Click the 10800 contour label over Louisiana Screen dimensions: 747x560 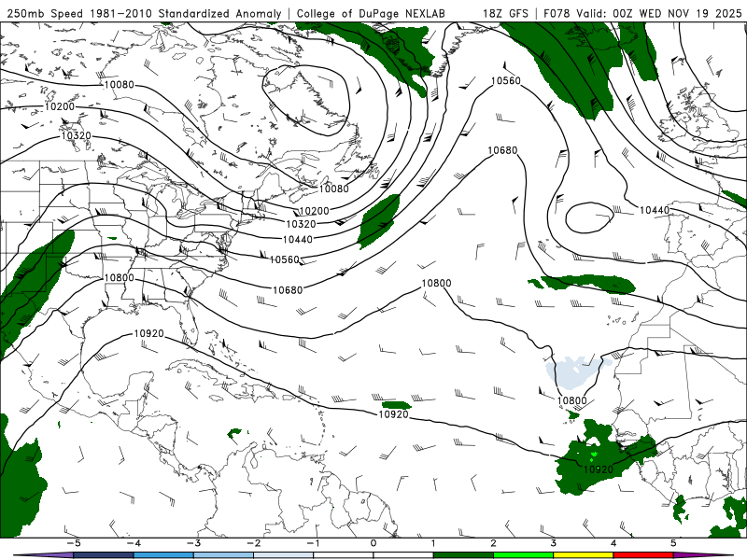120,277
